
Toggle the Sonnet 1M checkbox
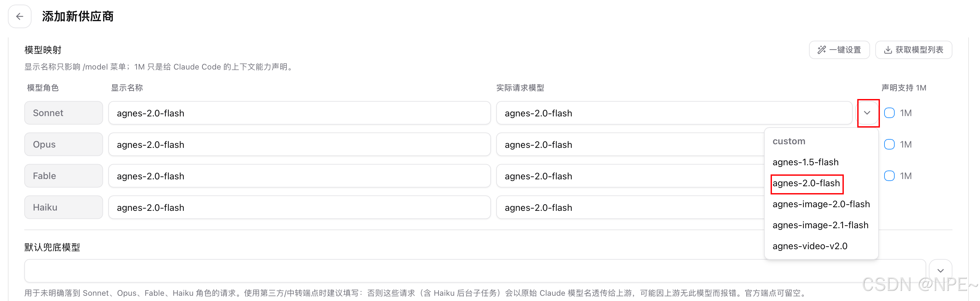coord(889,113)
